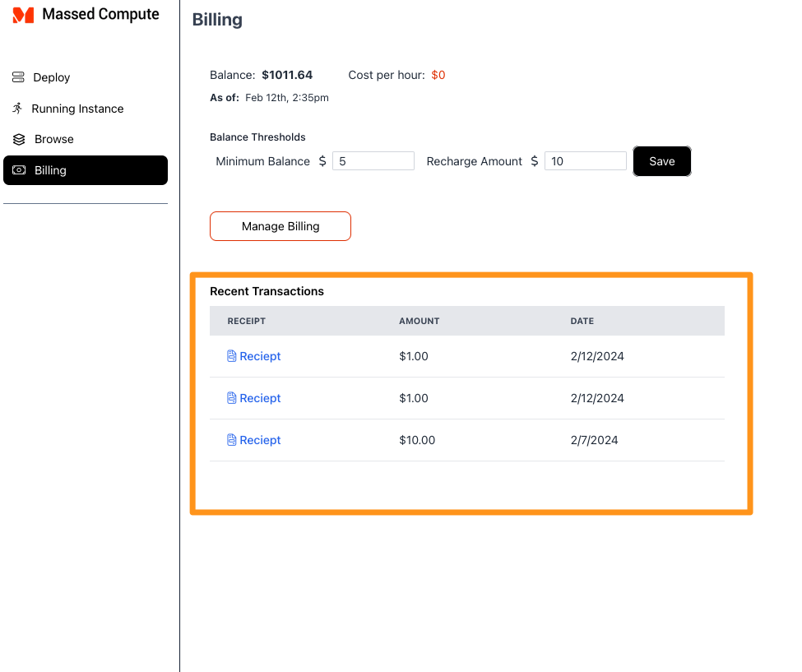Click the Balance Thresholds label
This screenshot has width=802, height=672.
(257, 137)
